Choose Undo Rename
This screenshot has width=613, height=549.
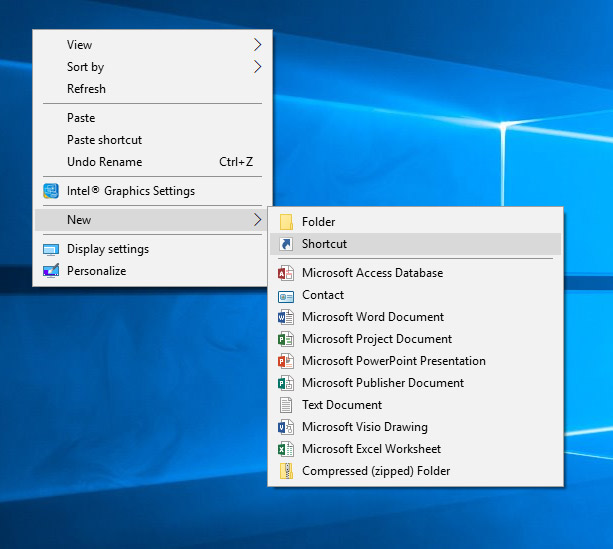coord(152,161)
